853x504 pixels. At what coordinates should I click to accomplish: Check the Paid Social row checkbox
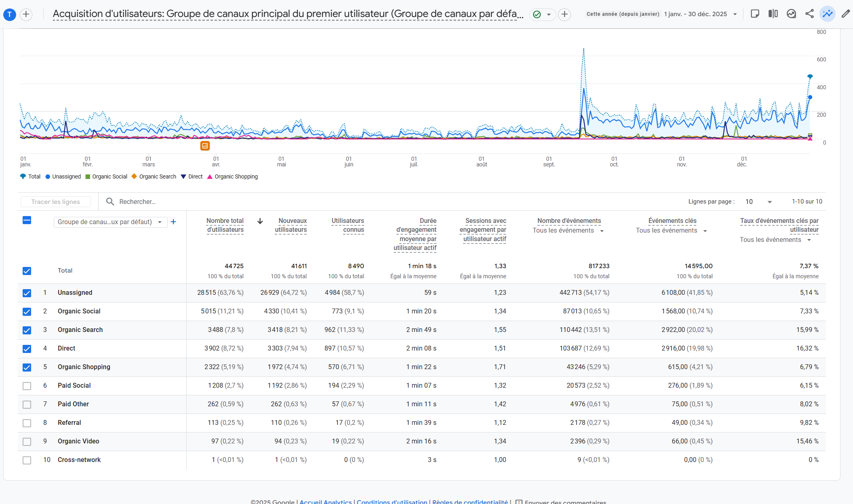pos(27,386)
